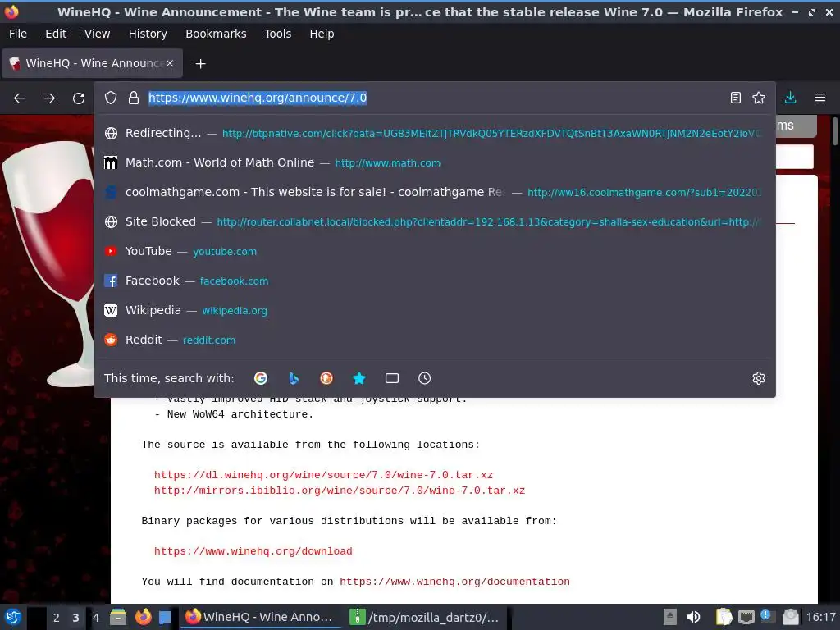Switch to workspace 4 in pager
This screenshot has height=630, width=840.
[x=96, y=618]
